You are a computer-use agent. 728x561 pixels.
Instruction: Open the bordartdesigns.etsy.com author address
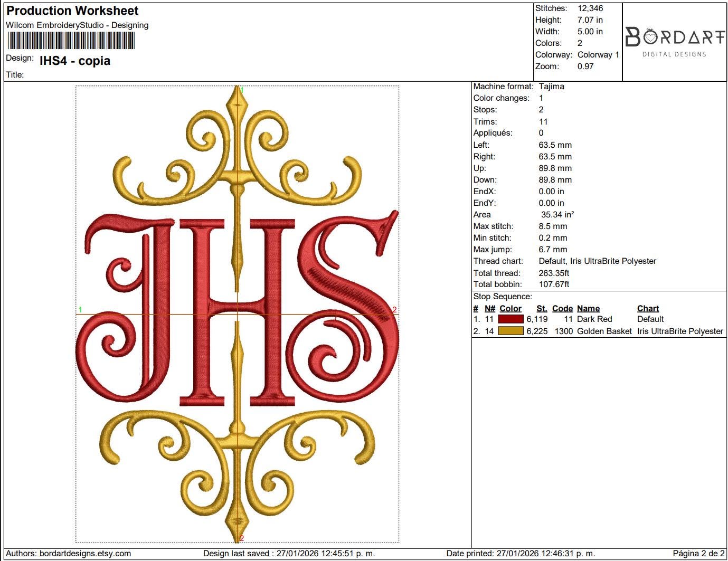point(85,553)
